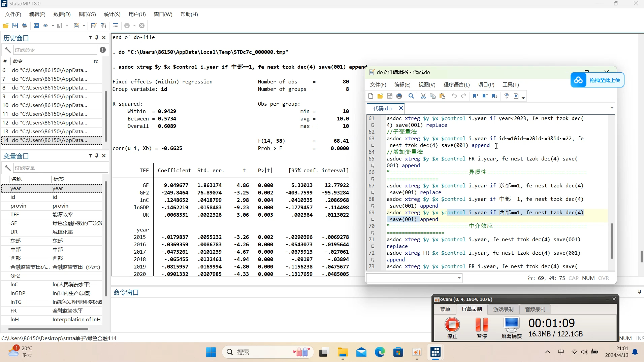The height and width of the screenshot is (362, 644).
Task: Click the Break red X icon in the Stata toolbar
Action: (142, 26)
